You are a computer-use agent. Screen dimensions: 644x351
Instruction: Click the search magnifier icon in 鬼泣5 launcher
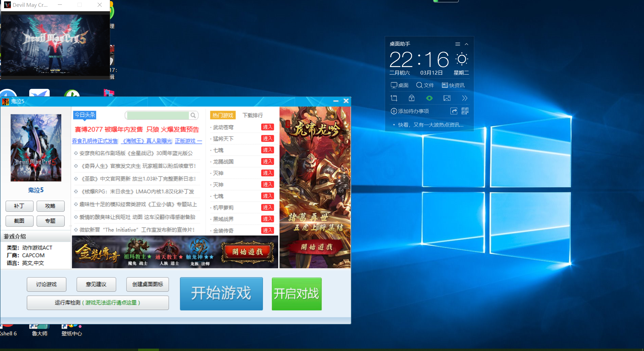(193, 115)
